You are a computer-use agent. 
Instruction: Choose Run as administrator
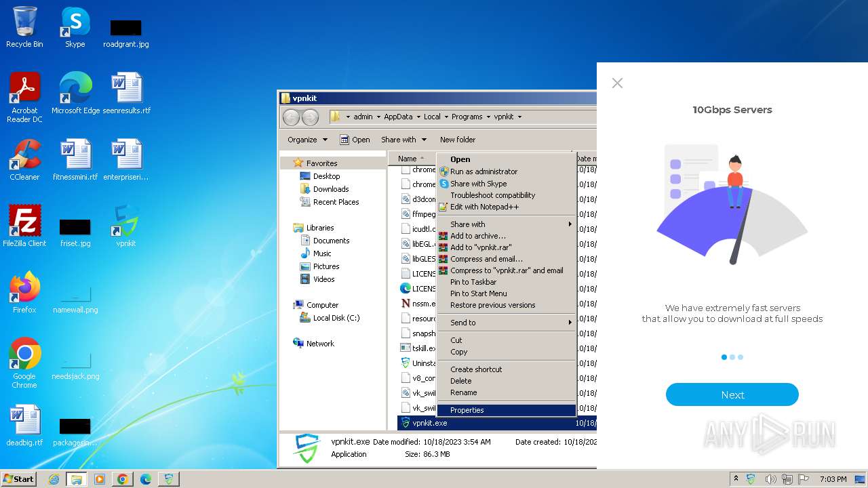[x=507, y=171]
